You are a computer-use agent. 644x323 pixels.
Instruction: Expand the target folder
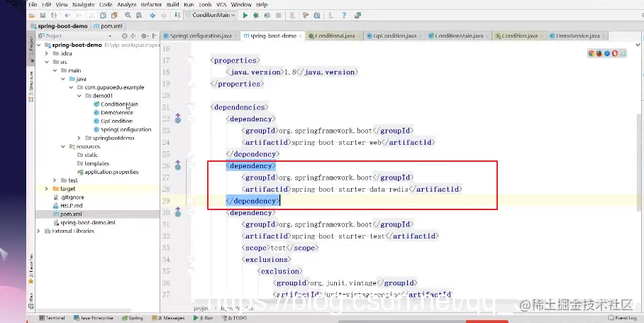coord(47,189)
